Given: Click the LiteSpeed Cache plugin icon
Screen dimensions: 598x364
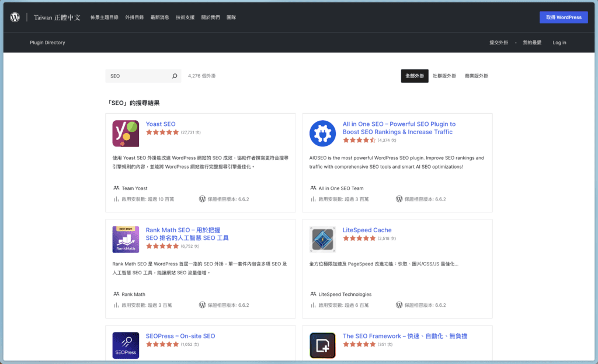Looking at the screenshot, I should coord(322,239).
